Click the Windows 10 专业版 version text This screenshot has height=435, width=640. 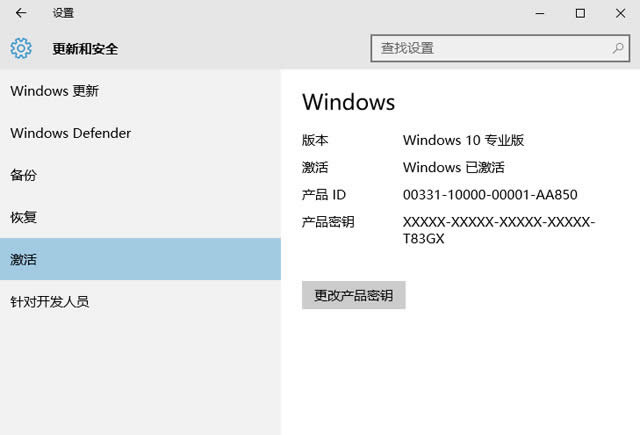[463, 140]
